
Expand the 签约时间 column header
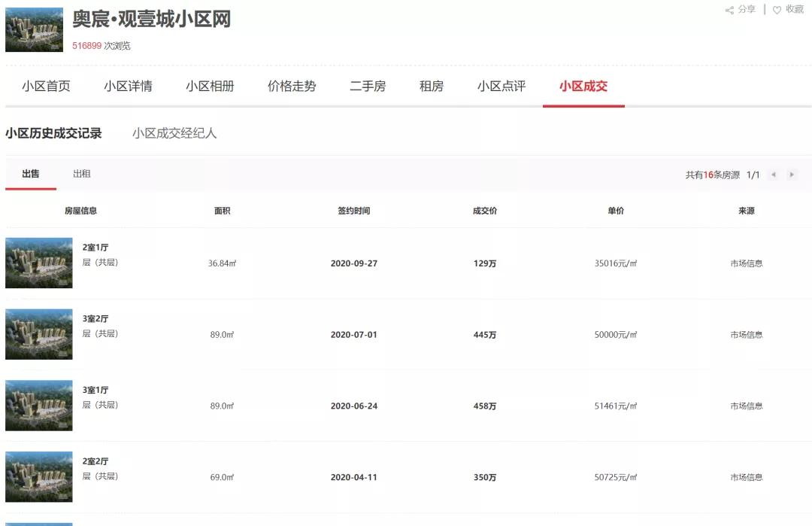click(353, 211)
